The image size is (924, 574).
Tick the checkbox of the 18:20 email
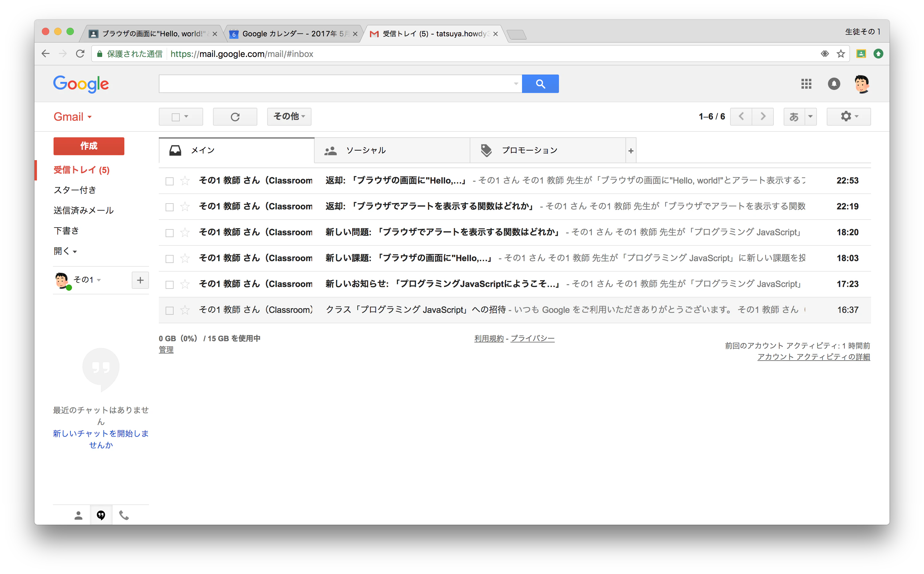pyautogui.click(x=170, y=233)
